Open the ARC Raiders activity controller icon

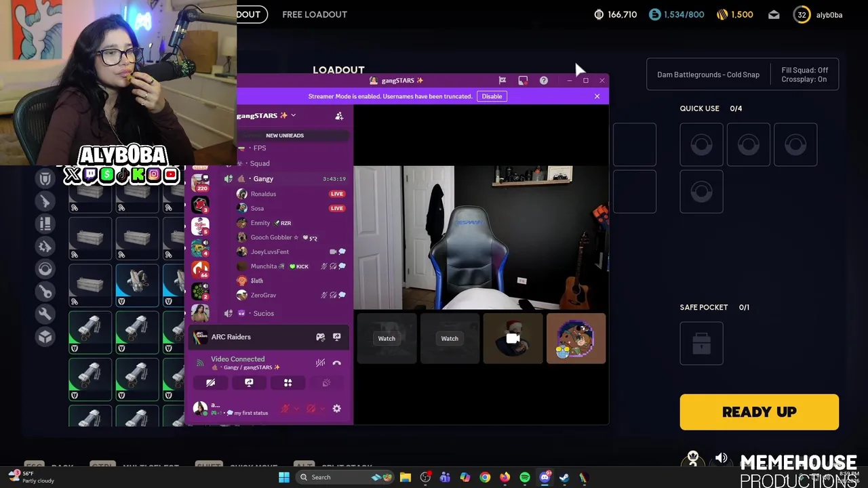(x=321, y=337)
